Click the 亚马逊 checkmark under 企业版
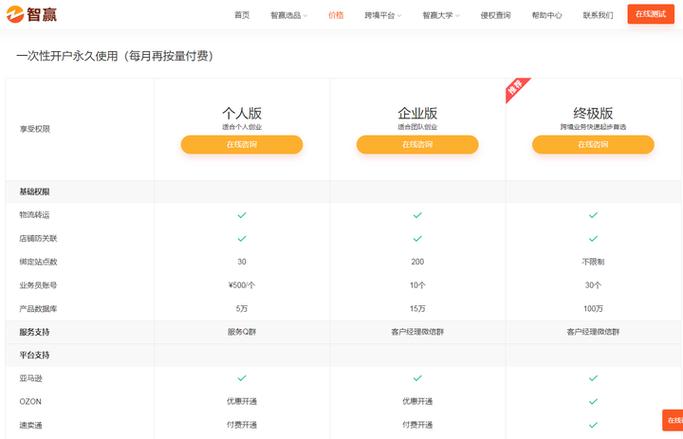683x439 pixels. click(417, 378)
